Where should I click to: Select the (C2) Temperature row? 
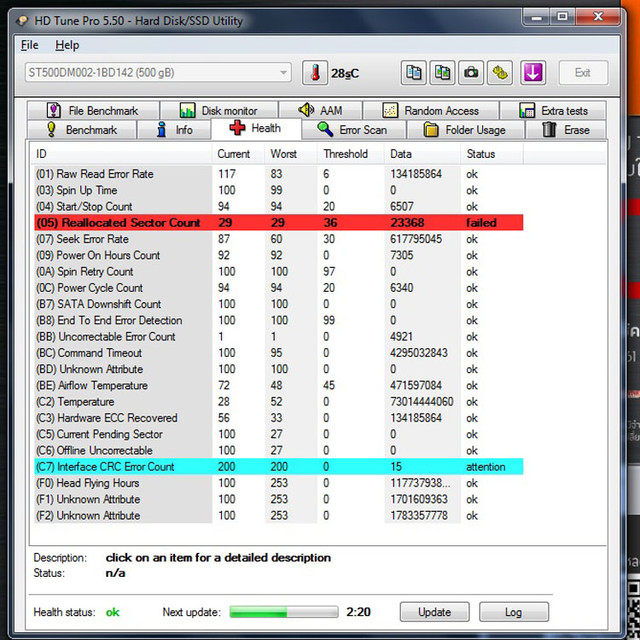point(279,402)
